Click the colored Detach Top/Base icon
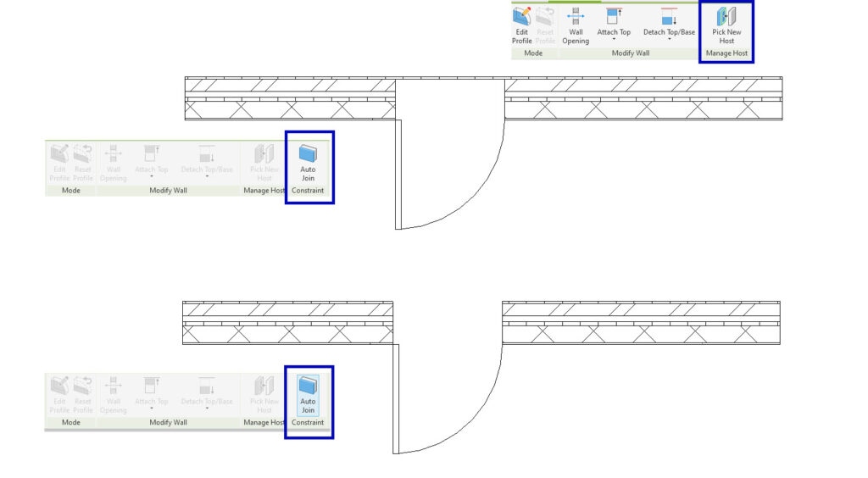The image size is (868, 478). tap(669, 17)
